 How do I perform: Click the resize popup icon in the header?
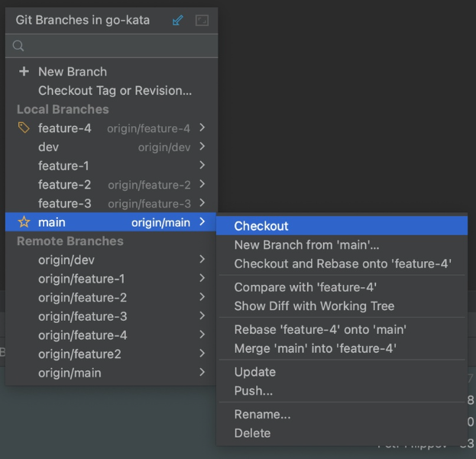pos(202,21)
